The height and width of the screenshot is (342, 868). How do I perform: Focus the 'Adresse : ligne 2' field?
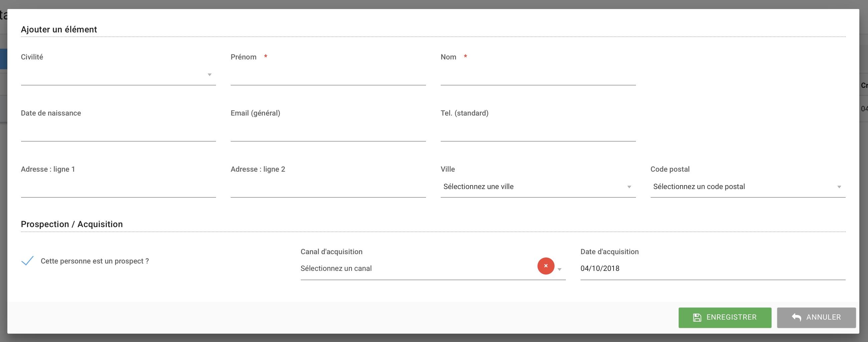coord(328,193)
